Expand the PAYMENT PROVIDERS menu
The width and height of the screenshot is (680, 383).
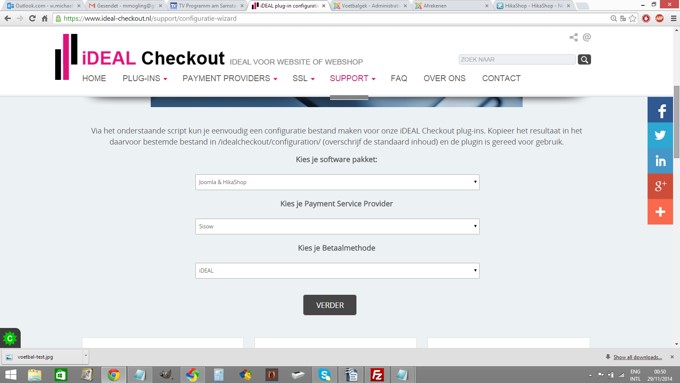229,79
